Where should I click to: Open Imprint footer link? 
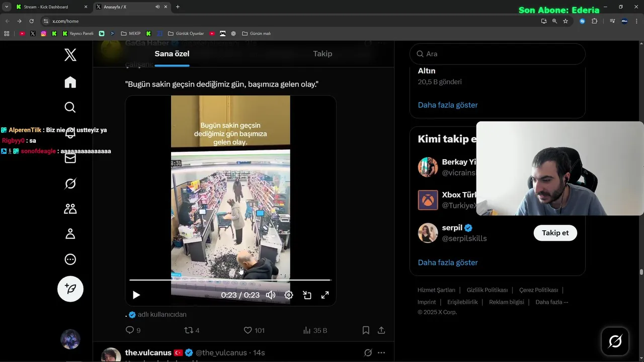pos(427,302)
